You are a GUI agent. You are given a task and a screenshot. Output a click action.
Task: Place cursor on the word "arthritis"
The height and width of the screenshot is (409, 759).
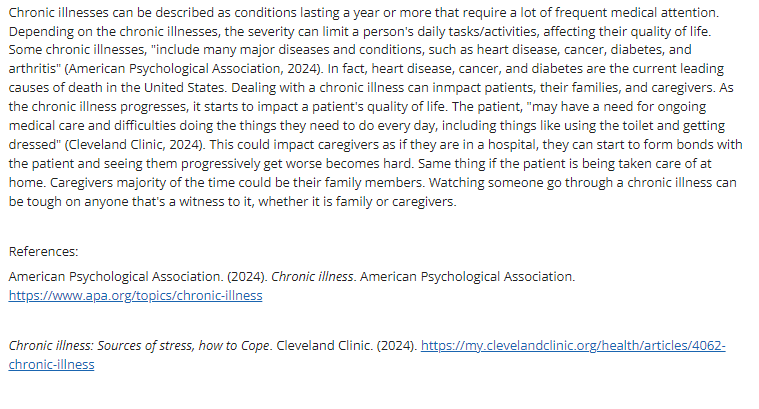(32, 69)
